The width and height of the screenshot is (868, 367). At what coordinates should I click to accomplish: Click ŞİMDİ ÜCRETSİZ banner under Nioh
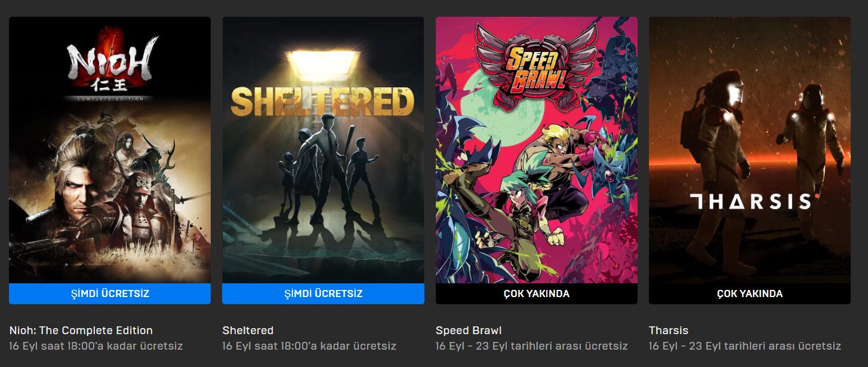[110, 293]
